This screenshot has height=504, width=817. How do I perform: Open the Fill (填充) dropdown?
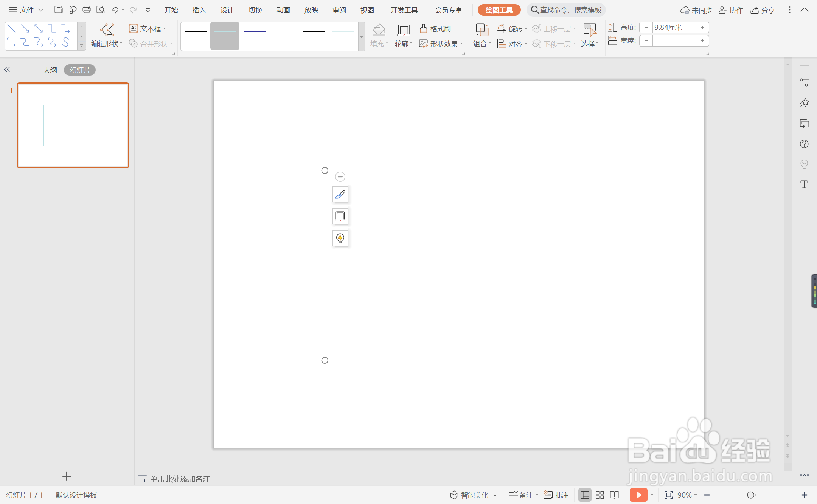(x=379, y=35)
